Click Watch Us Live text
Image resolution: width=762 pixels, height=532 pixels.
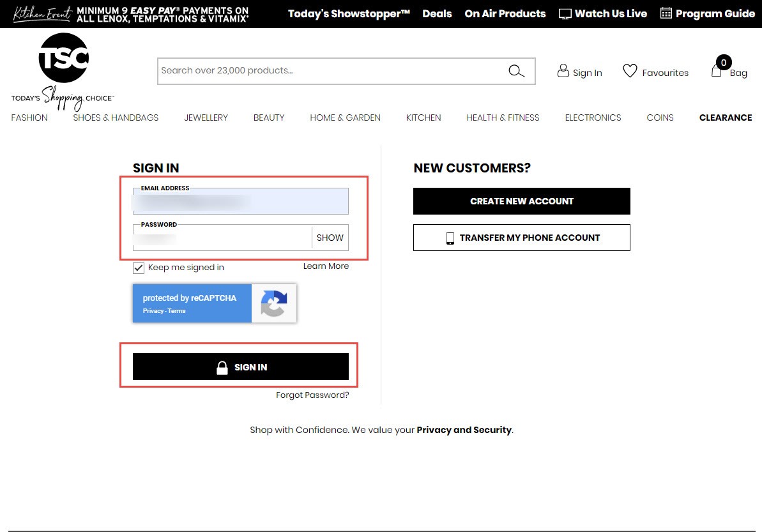(611, 13)
